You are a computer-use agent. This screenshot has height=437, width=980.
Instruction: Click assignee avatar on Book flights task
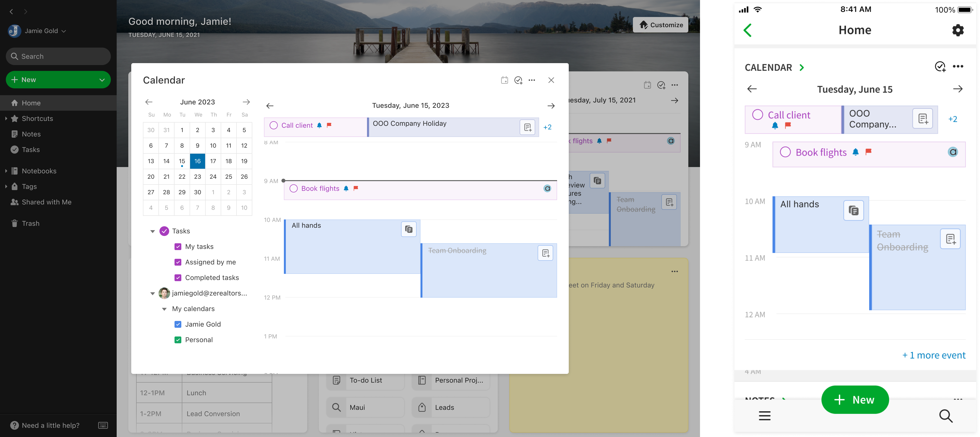pyautogui.click(x=547, y=188)
